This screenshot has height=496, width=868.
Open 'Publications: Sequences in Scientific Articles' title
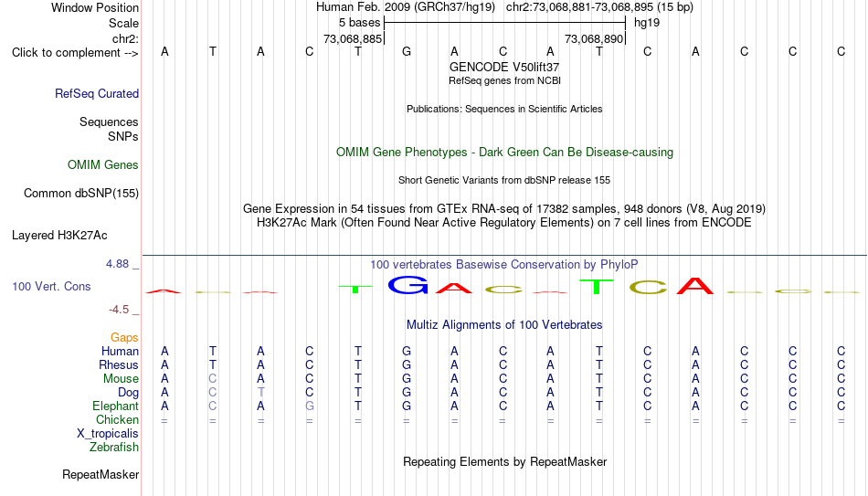pyautogui.click(x=504, y=109)
